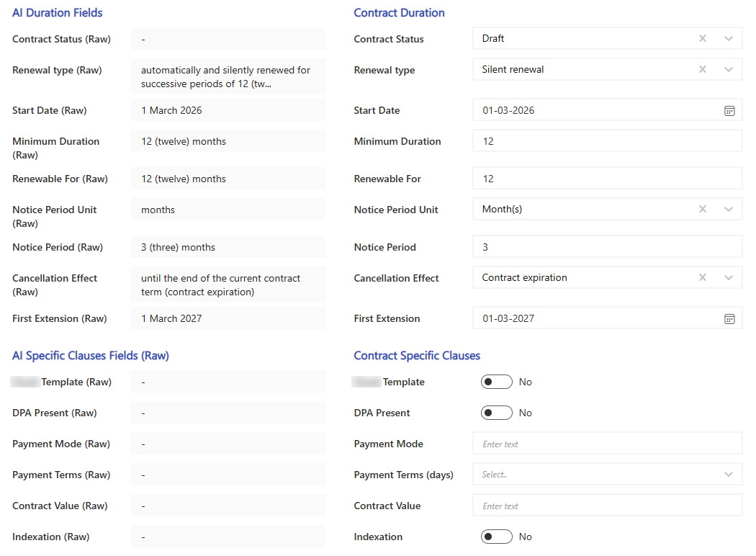Toggle the Template switch
756x556 pixels.
point(497,382)
